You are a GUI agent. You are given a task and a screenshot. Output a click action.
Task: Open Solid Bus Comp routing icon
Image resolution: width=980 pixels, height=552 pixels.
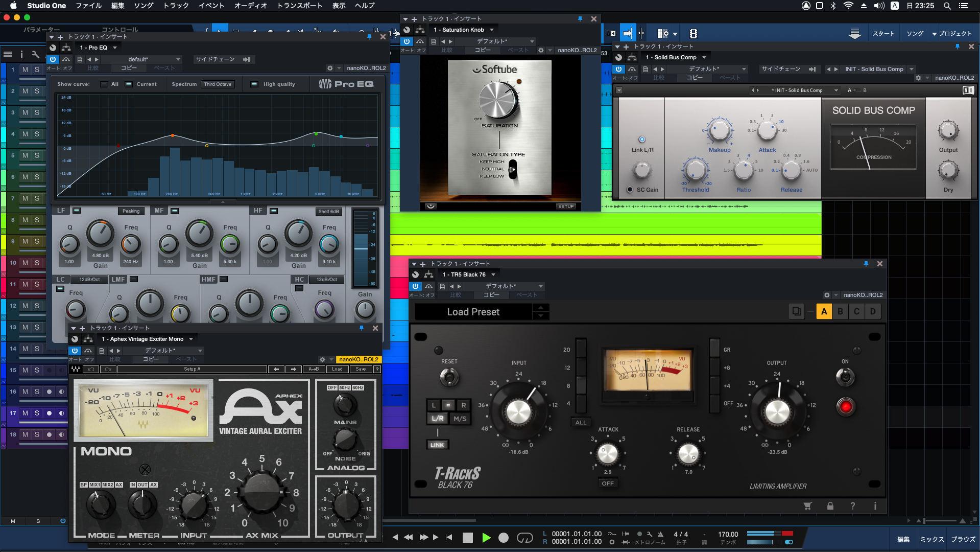click(x=632, y=57)
